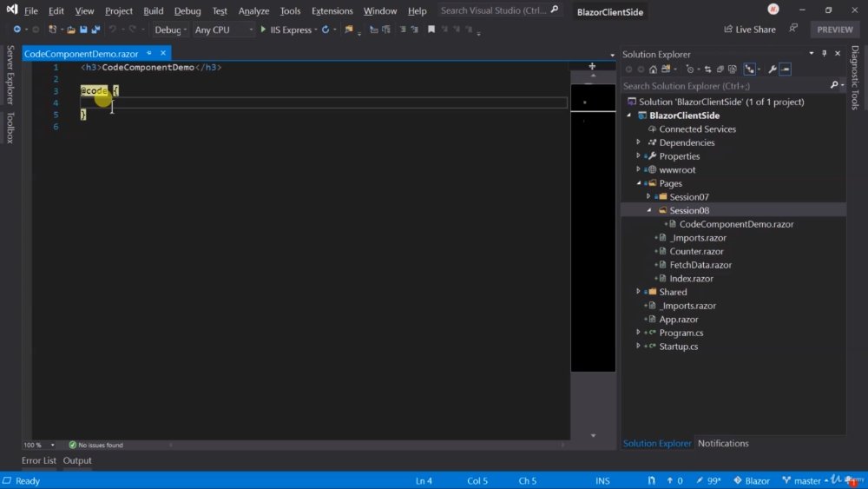Open a file with the folder toolbar icon
Screen dimensions: 868x489
pyautogui.click(x=71, y=30)
